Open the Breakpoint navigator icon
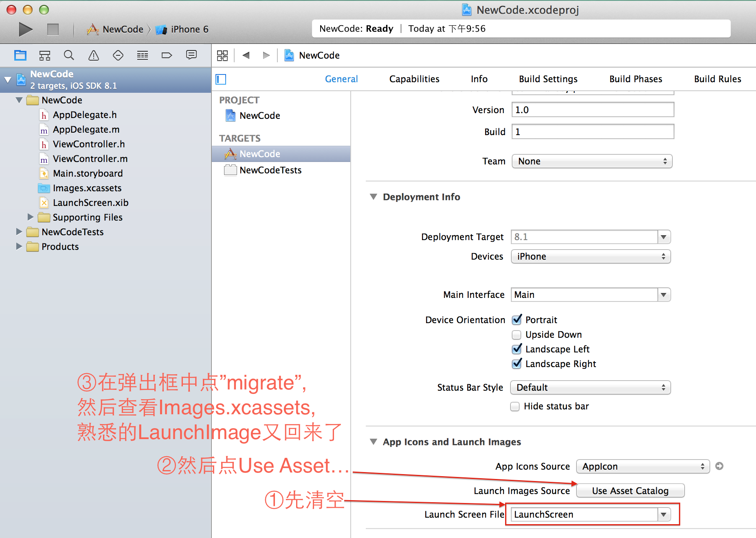This screenshot has width=756, height=538. [x=167, y=55]
